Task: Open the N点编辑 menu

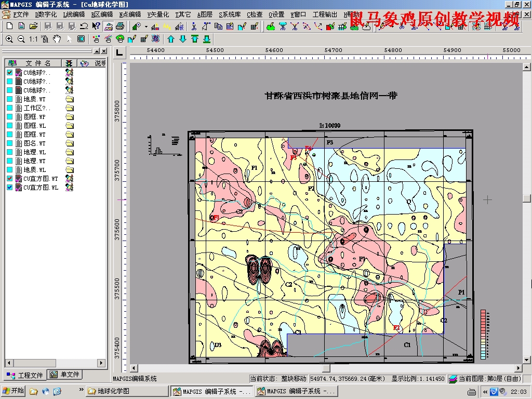Action: (130, 15)
